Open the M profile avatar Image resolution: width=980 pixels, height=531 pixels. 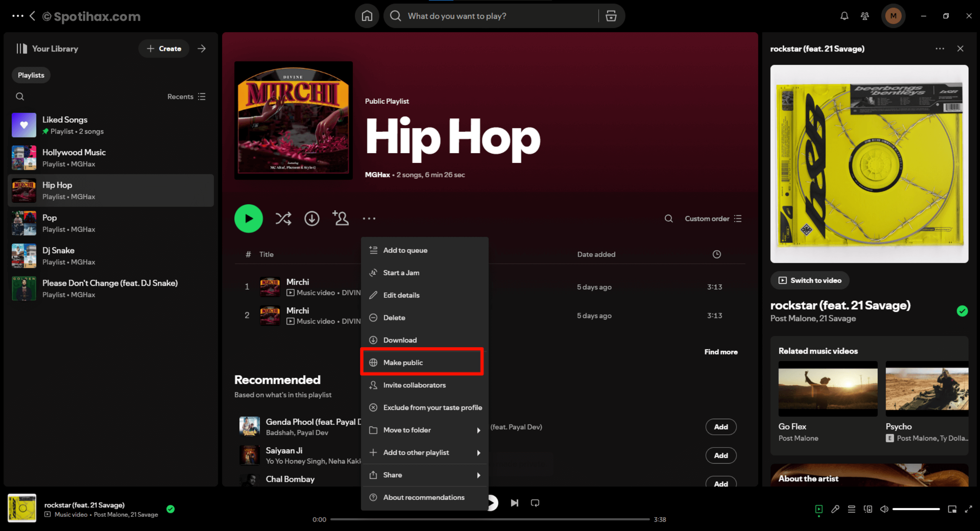893,16
